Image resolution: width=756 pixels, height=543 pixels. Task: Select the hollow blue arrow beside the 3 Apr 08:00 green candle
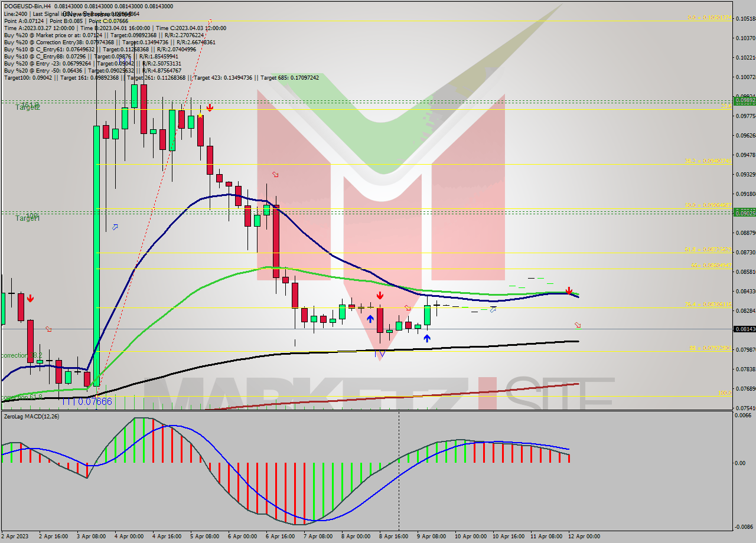(115, 227)
